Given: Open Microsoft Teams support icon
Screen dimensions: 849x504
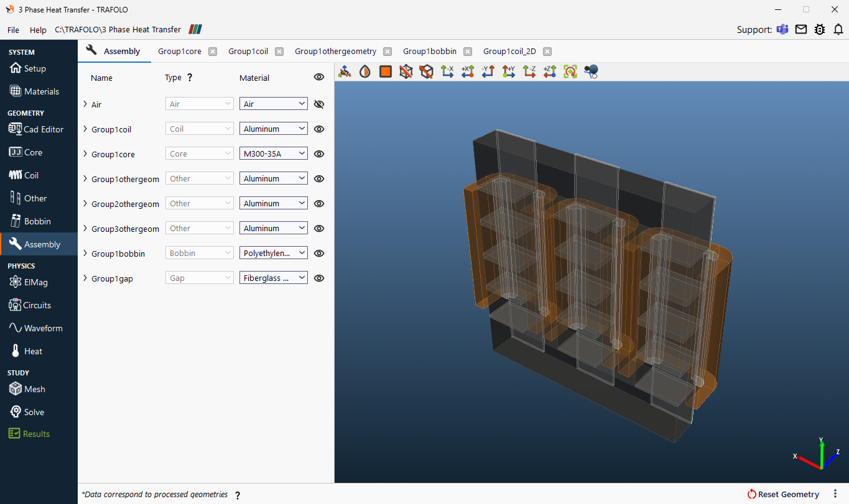Looking at the screenshot, I should 782,29.
